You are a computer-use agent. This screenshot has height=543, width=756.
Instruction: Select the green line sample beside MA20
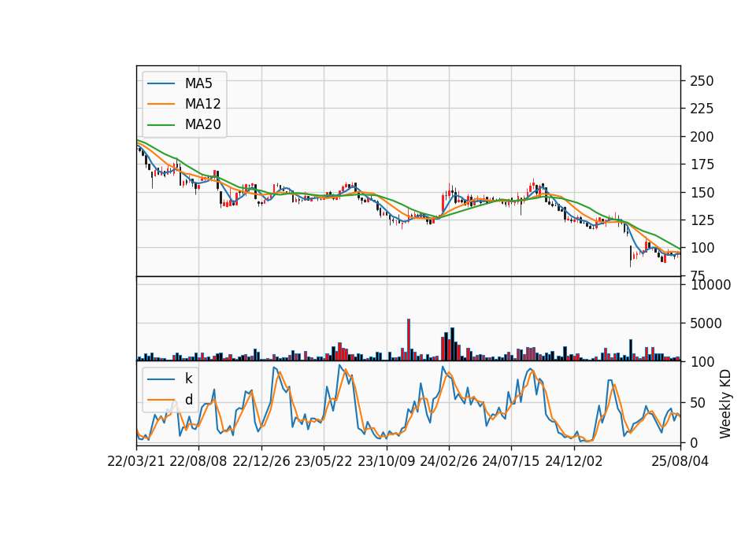161,124
